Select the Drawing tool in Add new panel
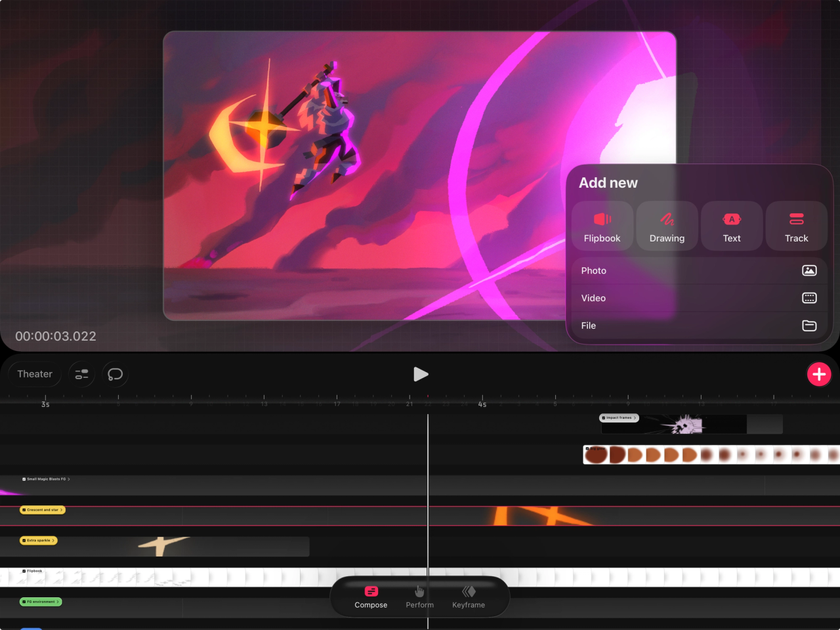 click(x=667, y=226)
